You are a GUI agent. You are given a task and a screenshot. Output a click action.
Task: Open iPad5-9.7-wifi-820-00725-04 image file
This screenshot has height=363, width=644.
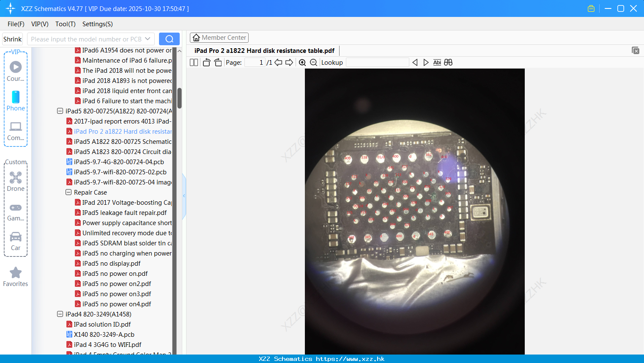pos(119,182)
